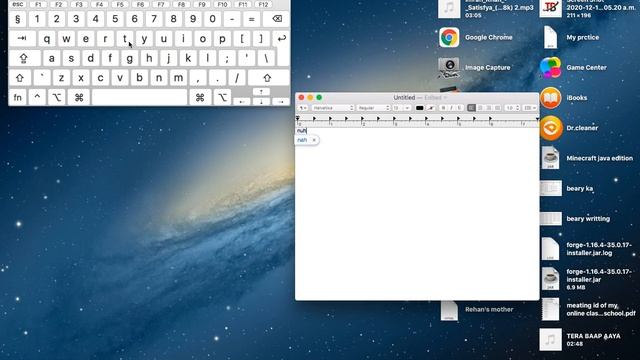Click the tab key on the keyboard viewer

coord(22,38)
